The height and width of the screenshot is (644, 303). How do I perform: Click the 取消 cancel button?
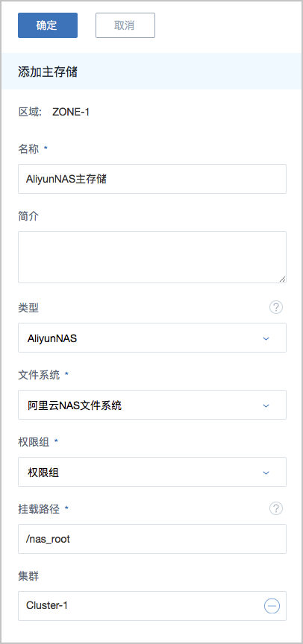pos(125,25)
